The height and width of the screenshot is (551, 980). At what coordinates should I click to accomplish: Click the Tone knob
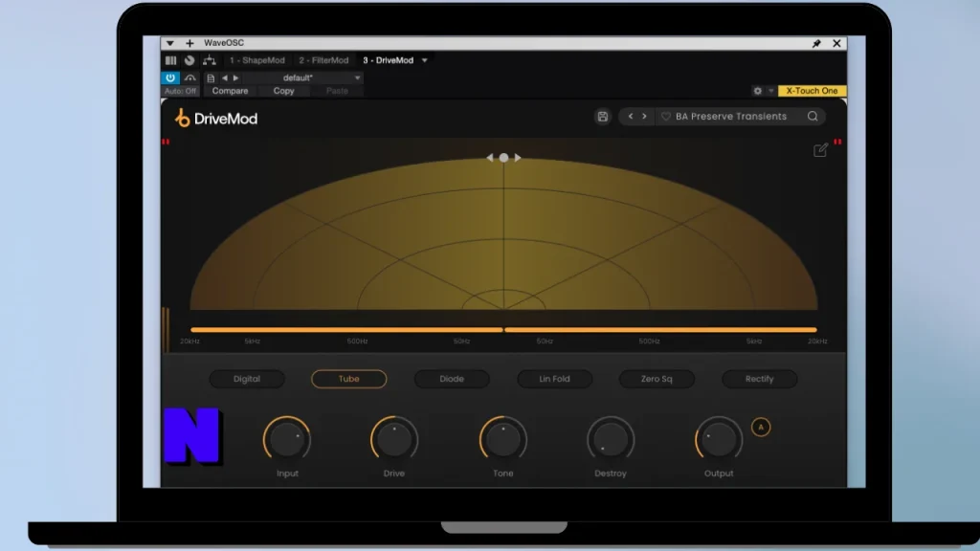(503, 439)
